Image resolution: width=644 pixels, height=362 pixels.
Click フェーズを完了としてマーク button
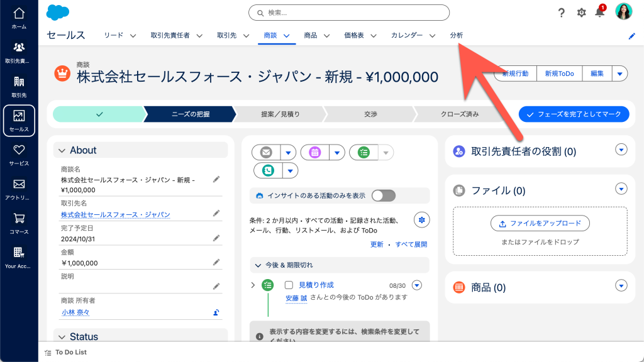(574, 114)
